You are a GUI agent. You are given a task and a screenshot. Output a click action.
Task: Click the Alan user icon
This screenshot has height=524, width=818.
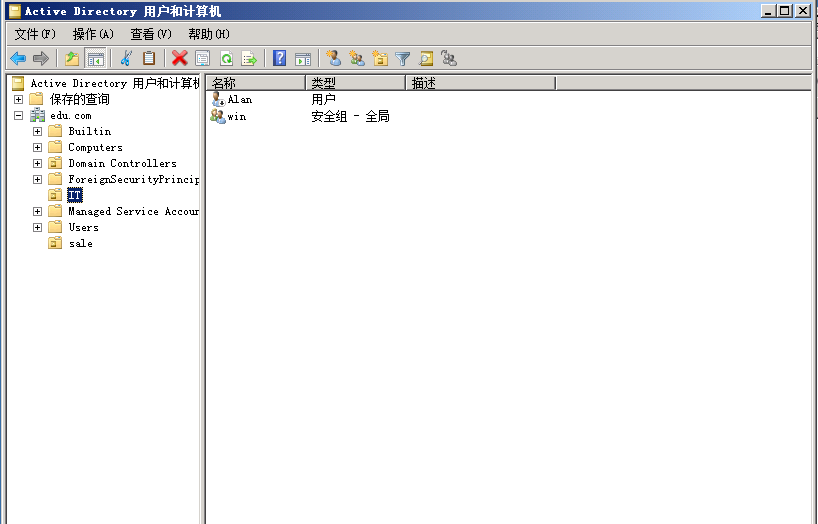(218, 99)
